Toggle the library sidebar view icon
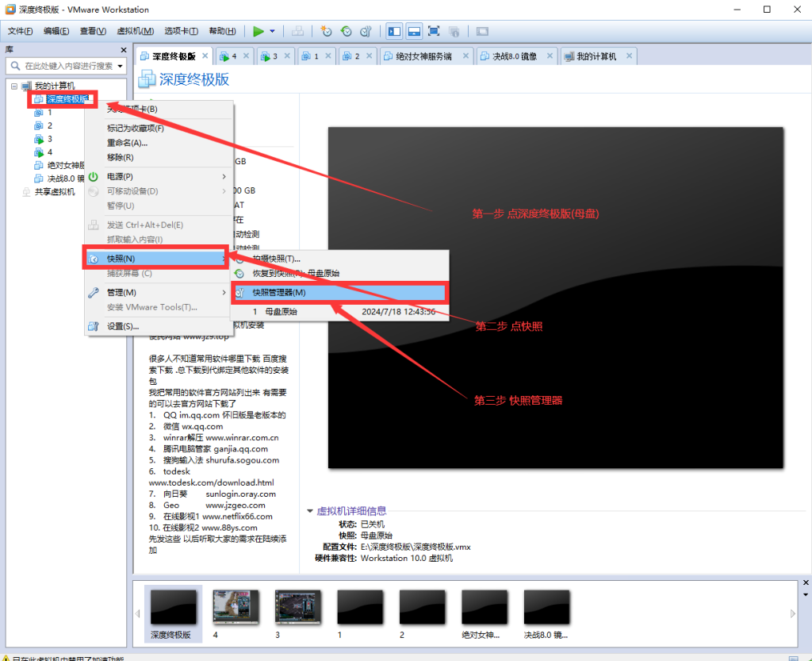 pyautogui.click(x=394, y=31)
